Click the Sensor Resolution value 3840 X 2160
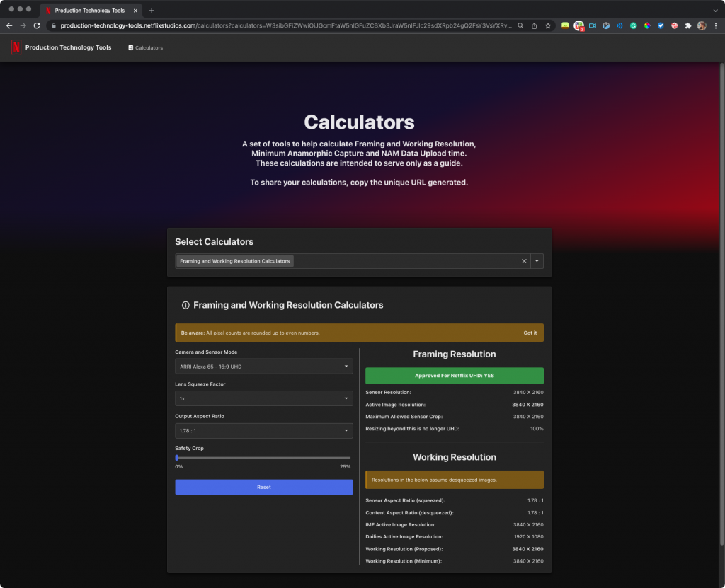This screenshot has width=725, height=588. (528, 393)
